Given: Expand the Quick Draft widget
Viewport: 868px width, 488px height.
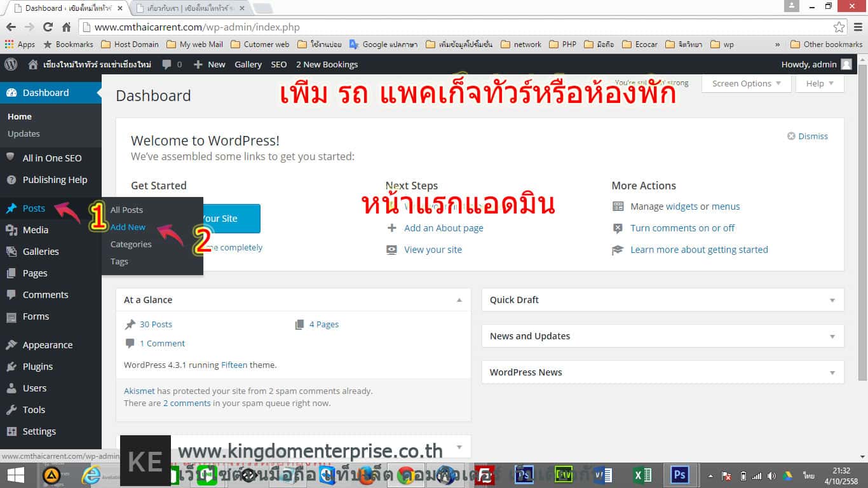Looking at the screenshot, I should pos(832,300).
